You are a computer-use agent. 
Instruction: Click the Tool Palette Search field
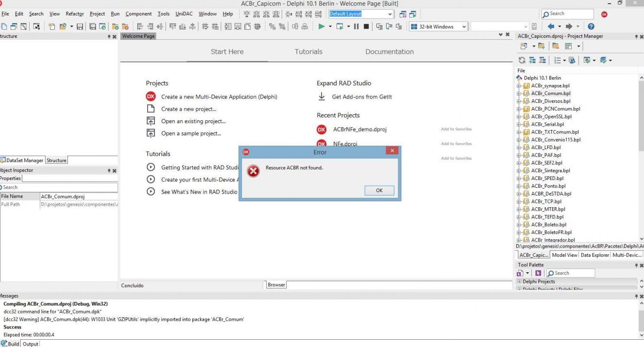pos(570,273)
